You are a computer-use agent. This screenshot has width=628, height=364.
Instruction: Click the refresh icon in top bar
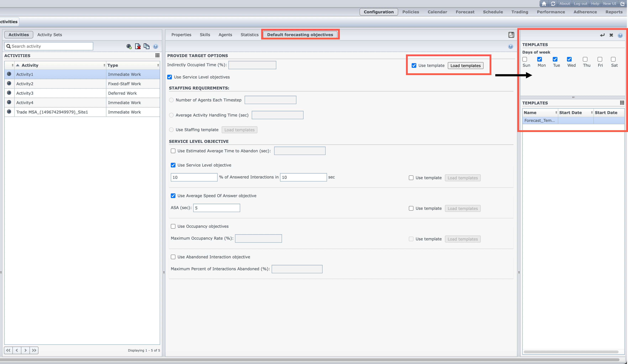point(553,4)
